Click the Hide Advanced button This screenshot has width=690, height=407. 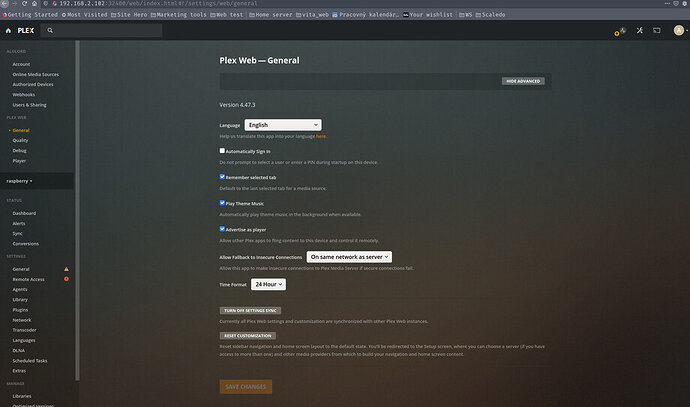click(523, 81)
